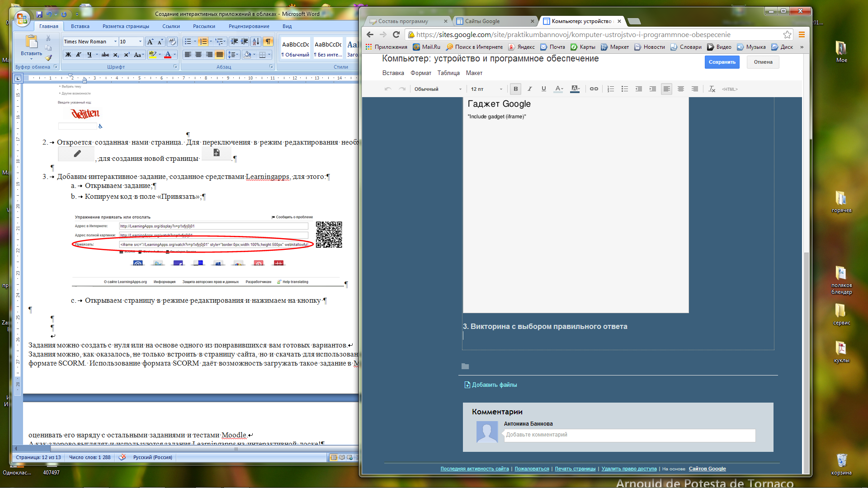This screenshot has width=868, height=488.
Task: Open Таблица menu in Sites editor
Action: click(448, 73)
